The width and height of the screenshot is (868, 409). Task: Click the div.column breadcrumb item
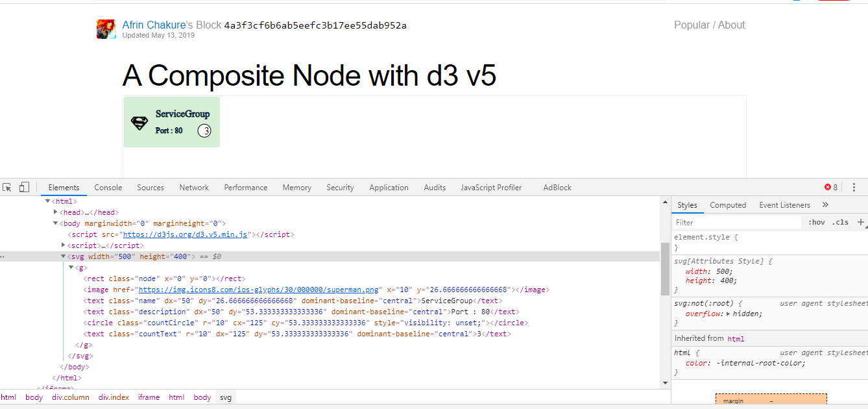click(x=71, y=397)
